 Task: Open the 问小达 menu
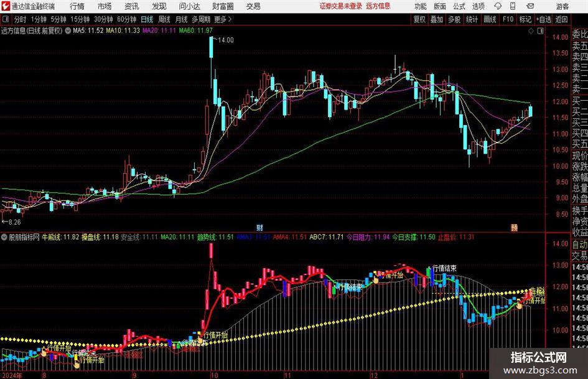[189, 6]
